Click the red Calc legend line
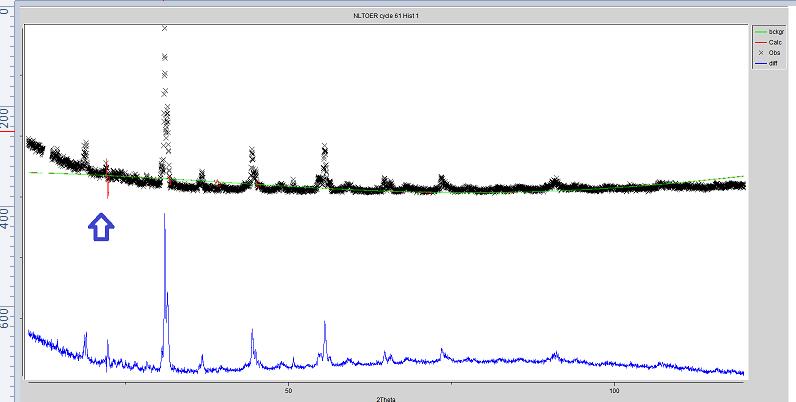796x402 pixels. [761, 42]
